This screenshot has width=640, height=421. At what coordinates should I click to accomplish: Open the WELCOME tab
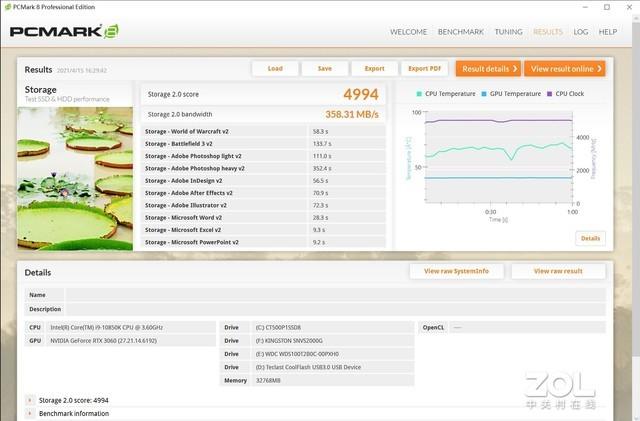(408, 32)
